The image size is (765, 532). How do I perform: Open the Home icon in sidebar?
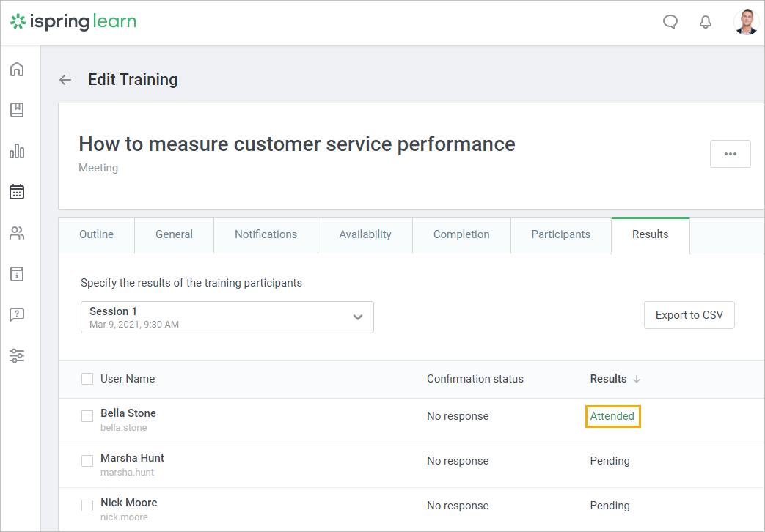tap(17, 70)
